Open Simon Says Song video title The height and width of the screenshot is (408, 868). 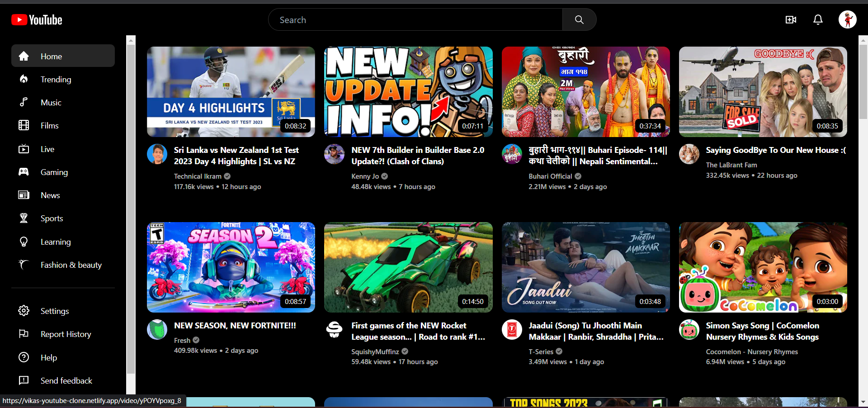pos(762,331)
